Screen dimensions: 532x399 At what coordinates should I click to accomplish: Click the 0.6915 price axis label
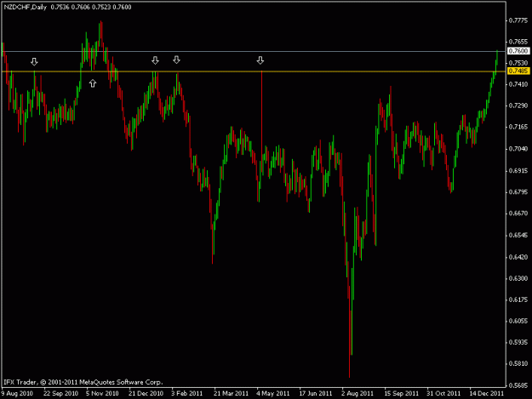518,170
